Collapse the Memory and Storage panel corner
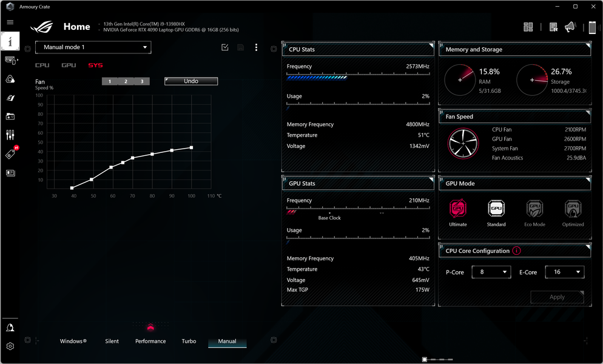The width and height of the screenshot is (603, 364). coord(588,45)
